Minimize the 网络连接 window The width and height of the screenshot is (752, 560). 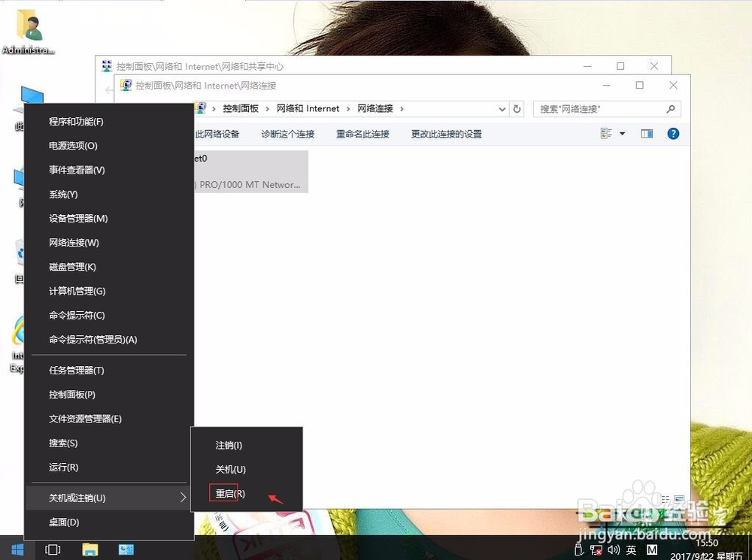pos(607,86)
